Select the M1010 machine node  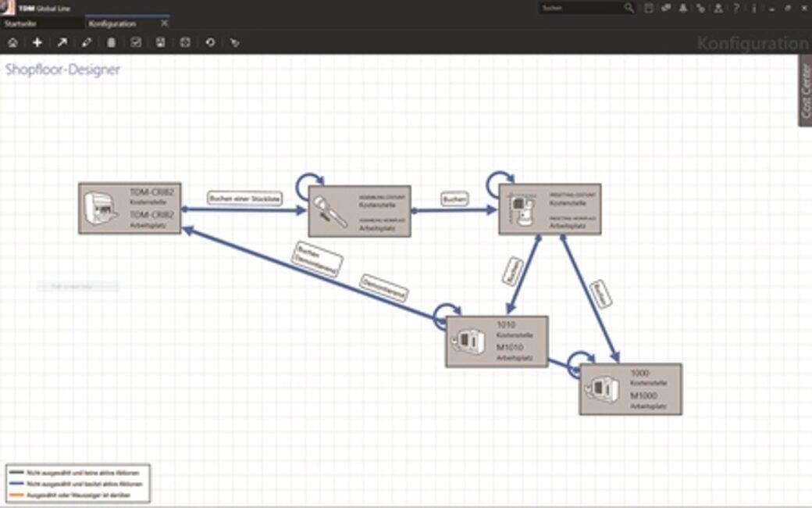(497, 342)
